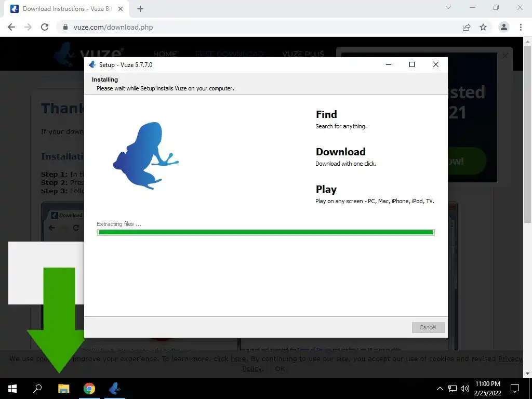This screenshot has width=532, height=399.
Task: Select the Download Instructions - Vuze tab
Action: pos(66,9)
